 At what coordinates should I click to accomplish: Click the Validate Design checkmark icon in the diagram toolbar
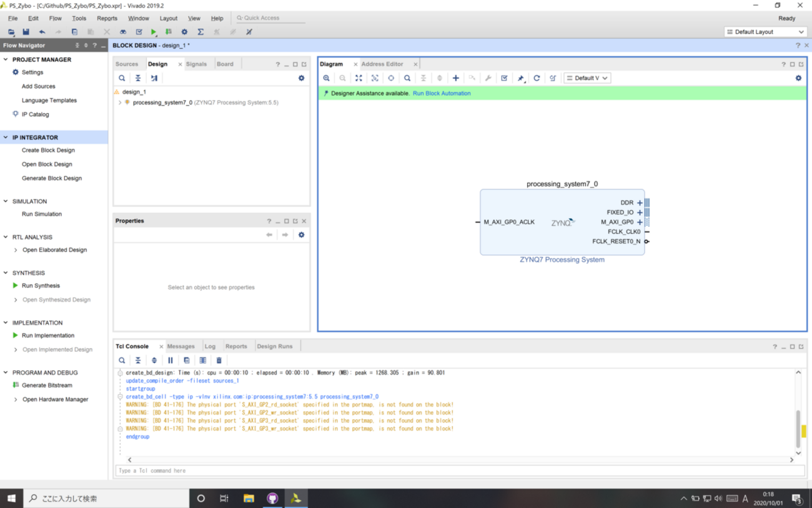pyautogui.click(x=504, y=78)
